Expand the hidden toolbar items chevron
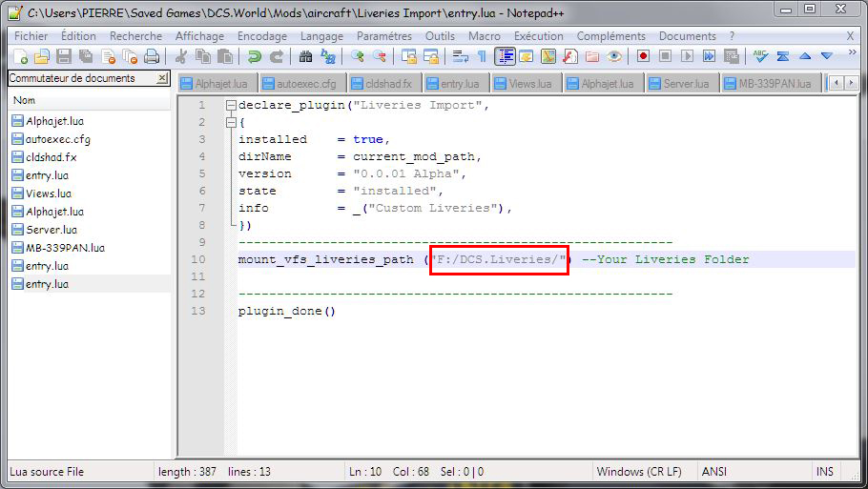The image size is (868, 489). coord(853,52)
